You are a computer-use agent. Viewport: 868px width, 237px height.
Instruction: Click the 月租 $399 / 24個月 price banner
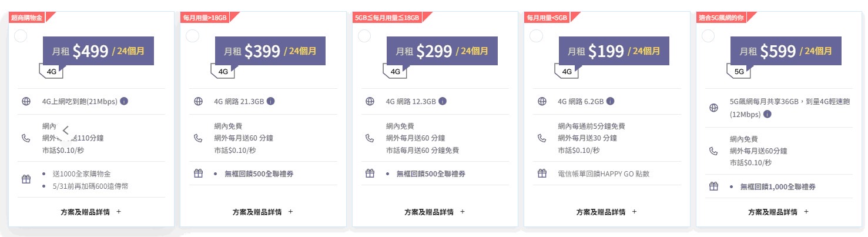[270, 51]
